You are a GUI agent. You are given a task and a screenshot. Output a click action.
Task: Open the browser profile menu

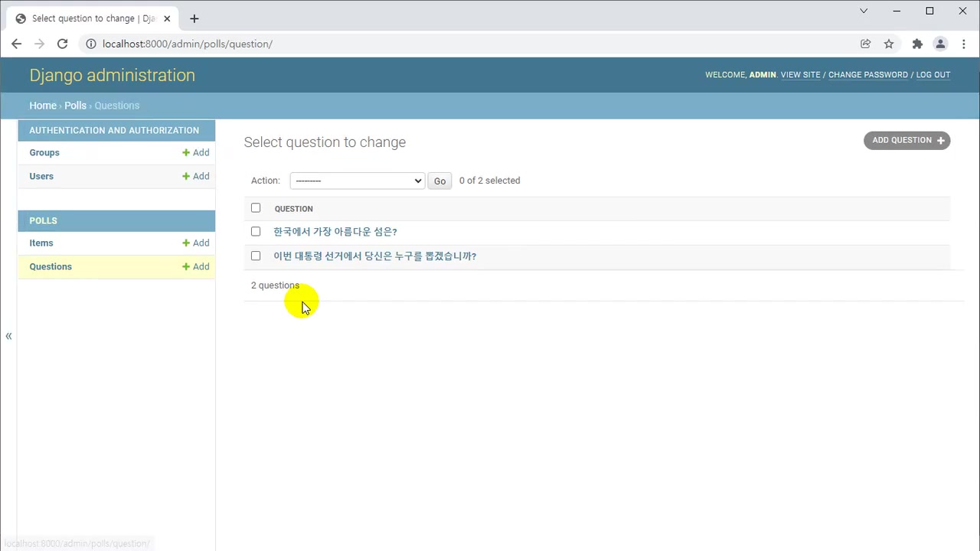tap(940, 44)
